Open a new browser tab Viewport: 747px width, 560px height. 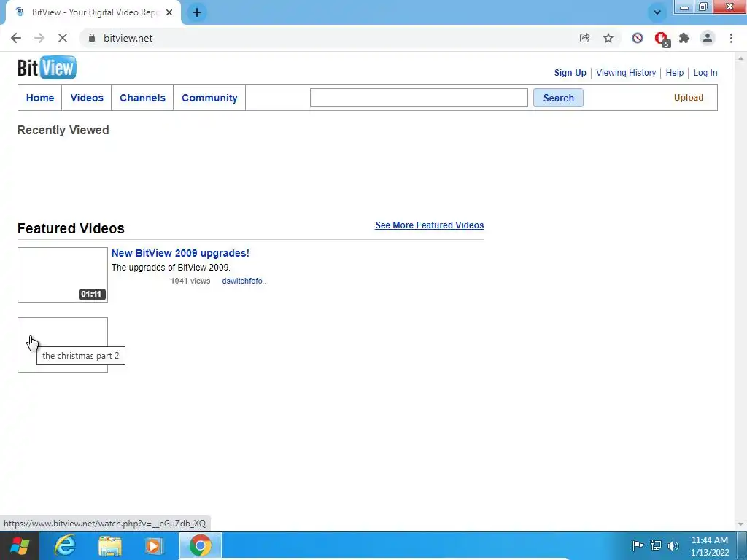click(197, 12)
